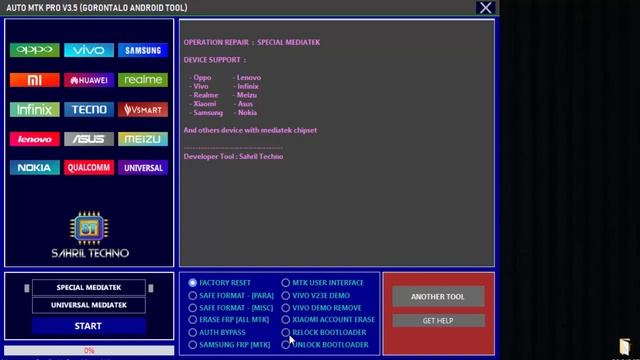Viewport: 640px width, 360px height.
Task: Open Another Tool
Action: pyautogui.click(x=438, y=296)
